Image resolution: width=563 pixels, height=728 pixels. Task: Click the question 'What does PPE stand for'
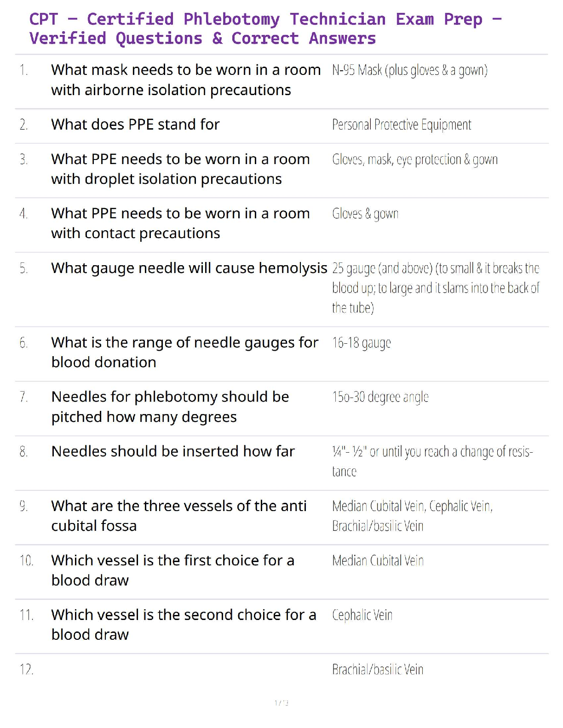click(x=135, y=125)
